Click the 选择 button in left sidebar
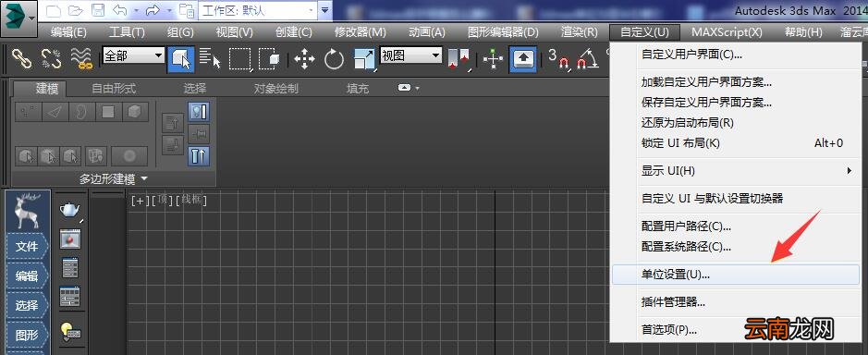Image resolution: width=868 pixels, height=355 pixels. pos(27,306)
